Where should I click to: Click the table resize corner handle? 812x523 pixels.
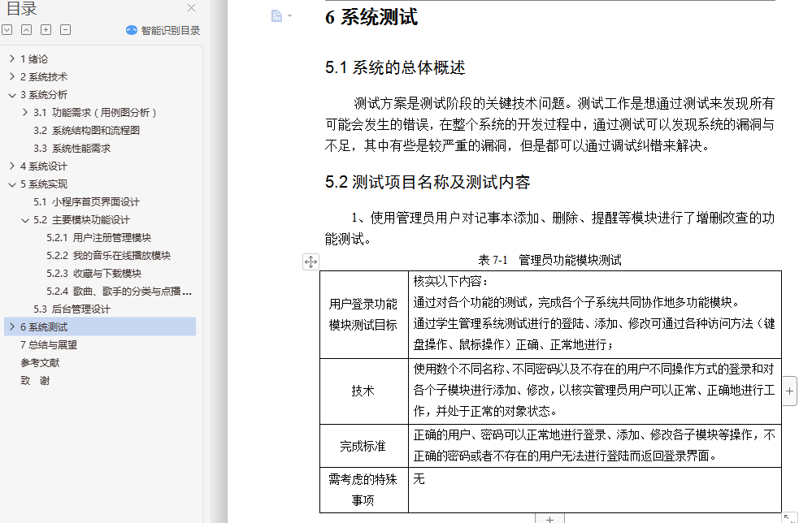click(x=790, y=518)
